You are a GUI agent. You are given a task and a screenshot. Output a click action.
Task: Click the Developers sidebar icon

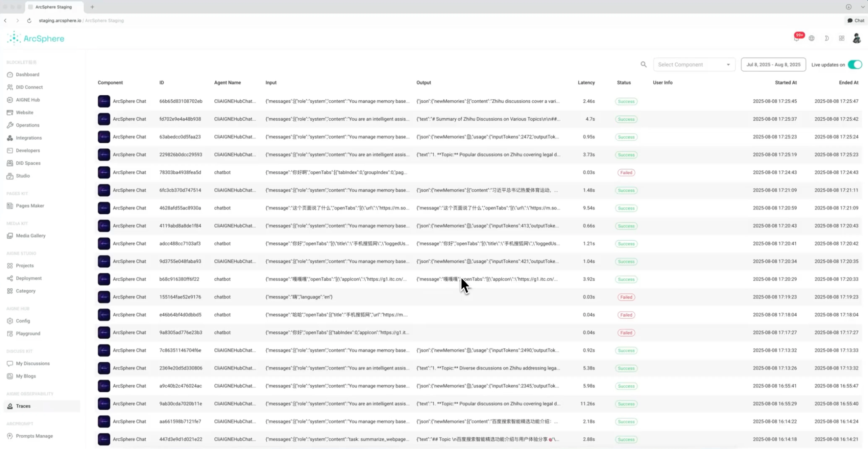(10, 151)
